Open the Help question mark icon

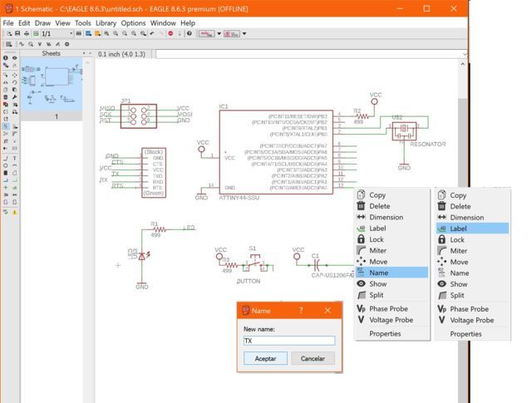(190, 33)
